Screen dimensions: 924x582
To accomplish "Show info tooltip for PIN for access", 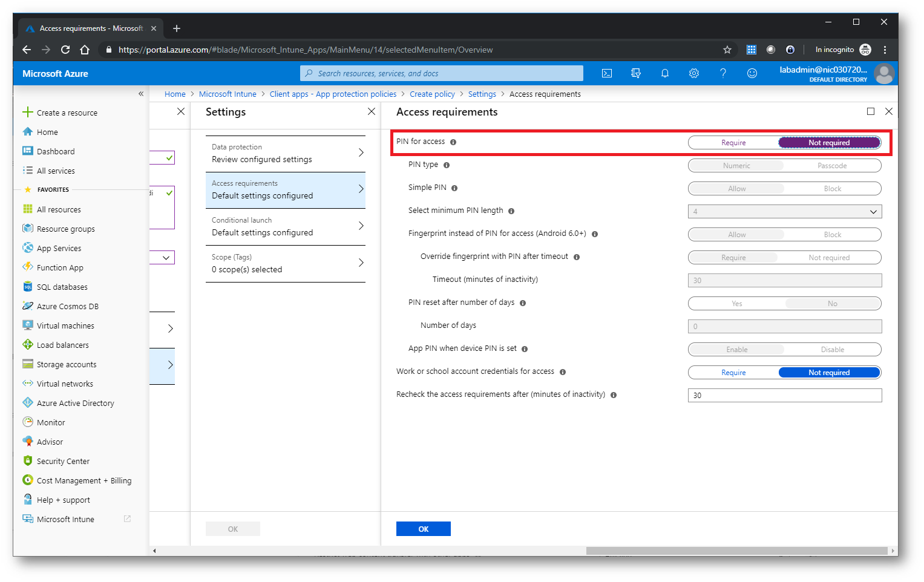I will (453, 142).
